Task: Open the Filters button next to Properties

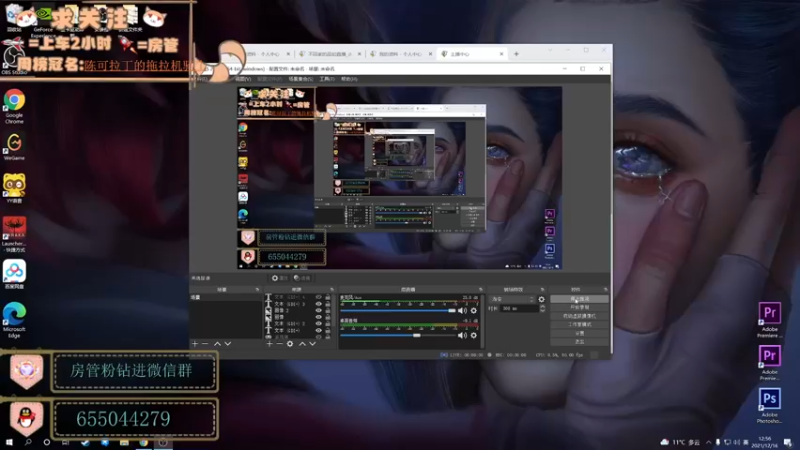Action: click(302, 278)
